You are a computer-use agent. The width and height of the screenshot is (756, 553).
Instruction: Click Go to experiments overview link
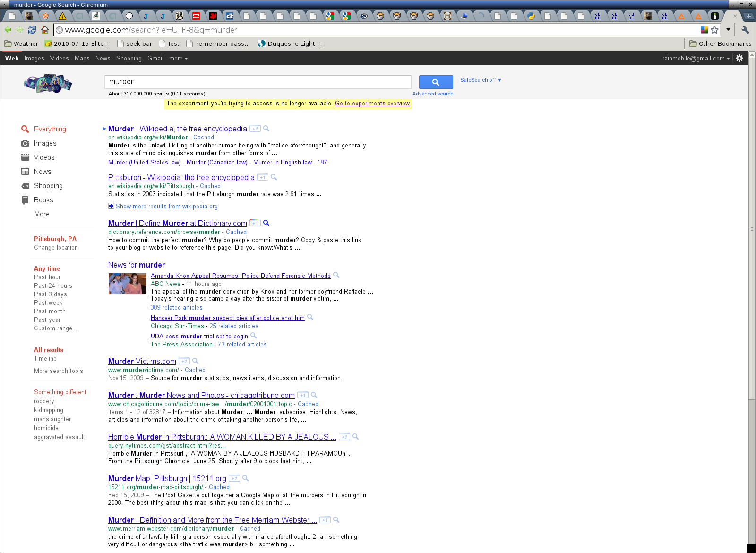click(372, 103)
